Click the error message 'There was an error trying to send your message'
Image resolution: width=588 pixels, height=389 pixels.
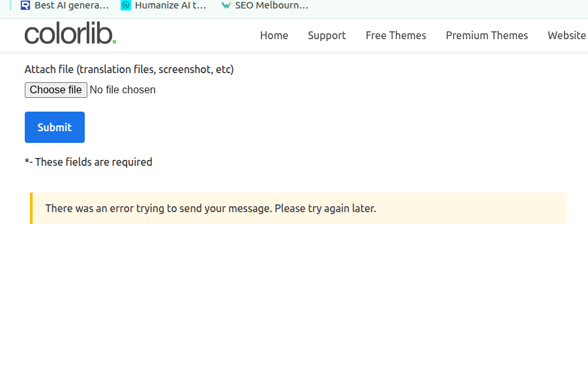[x=211, y=208]
